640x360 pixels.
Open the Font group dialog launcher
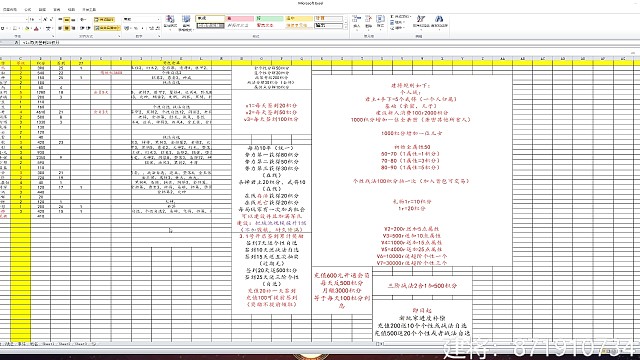tap(53, 36)
